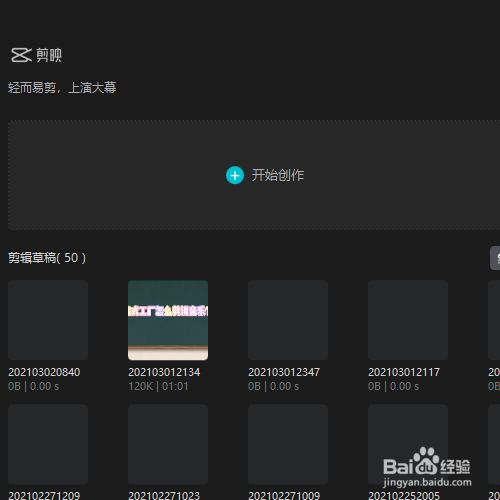
Task: Open draft thumbnail 202103012134 with chalkboard preview
Action: (168, 320)
